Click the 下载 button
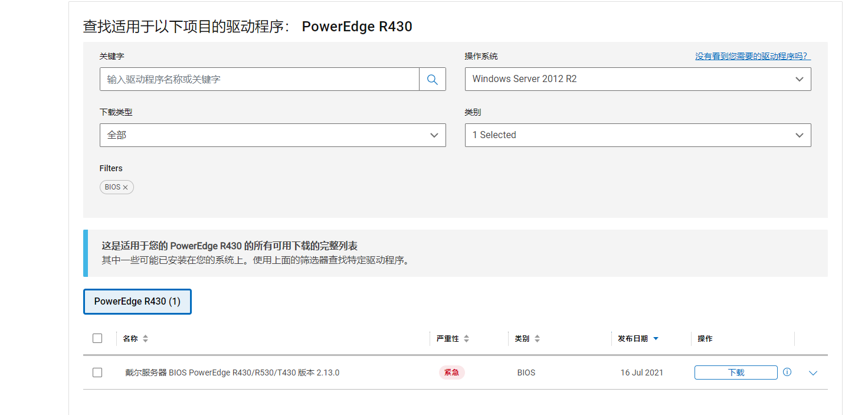The height and width of the screenshot is (415, 868). pyautogui.click(x=736, y=372)
